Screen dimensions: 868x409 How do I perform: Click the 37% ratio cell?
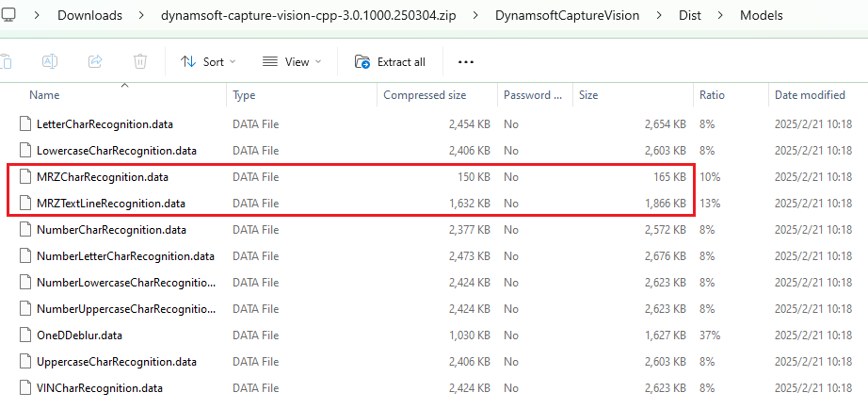point(709,335)
